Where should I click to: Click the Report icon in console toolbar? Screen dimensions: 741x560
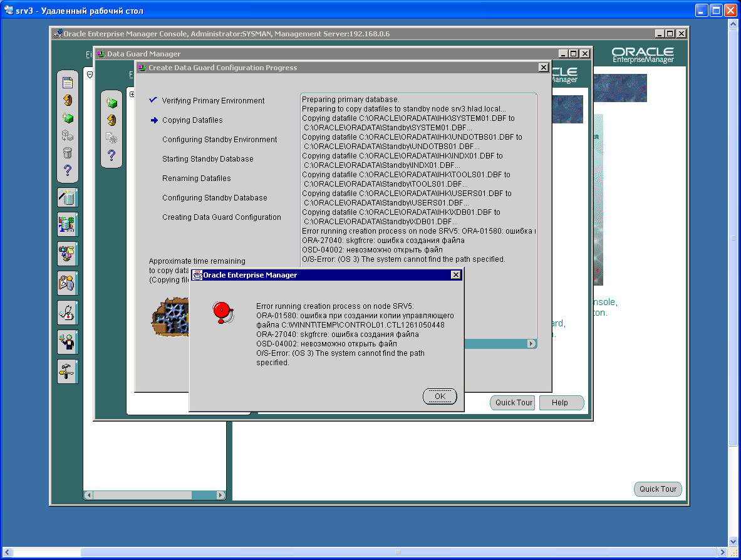point(68,83)
